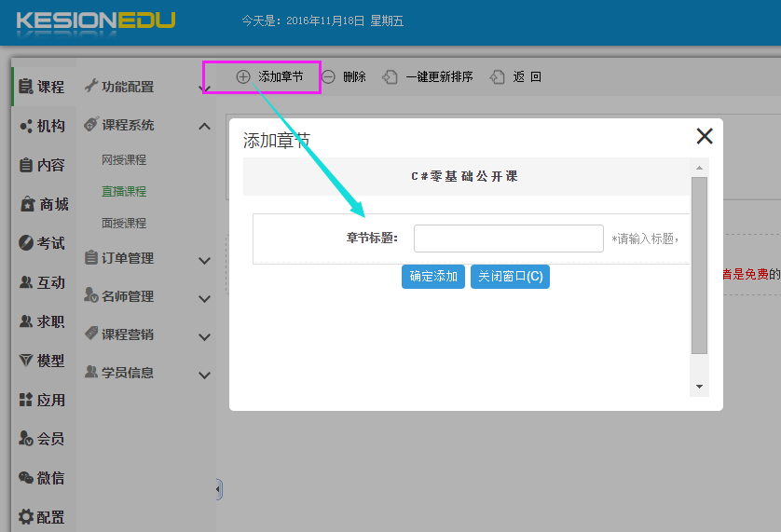Open the 机构 sidebar section
This screenshot has width=781, height=532.
coord(43,126)
